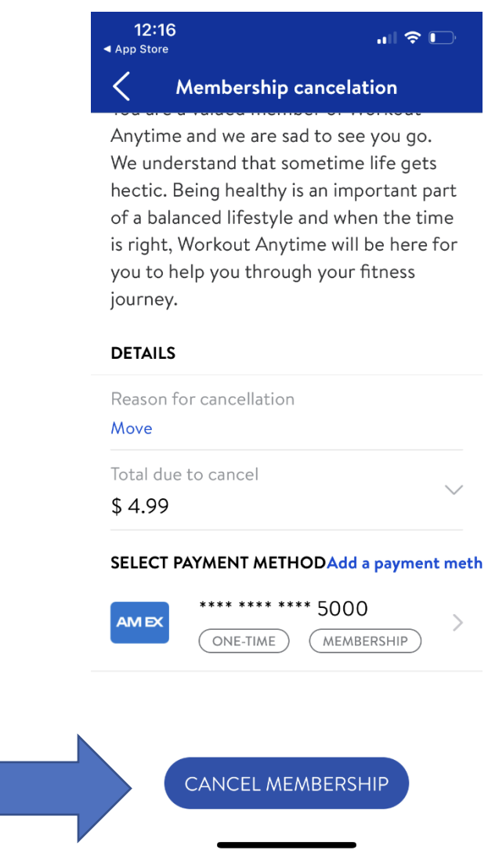The width and height of the screenshot is (488, 868).
Task: Tap the back chevron in header
Action: 121,87
